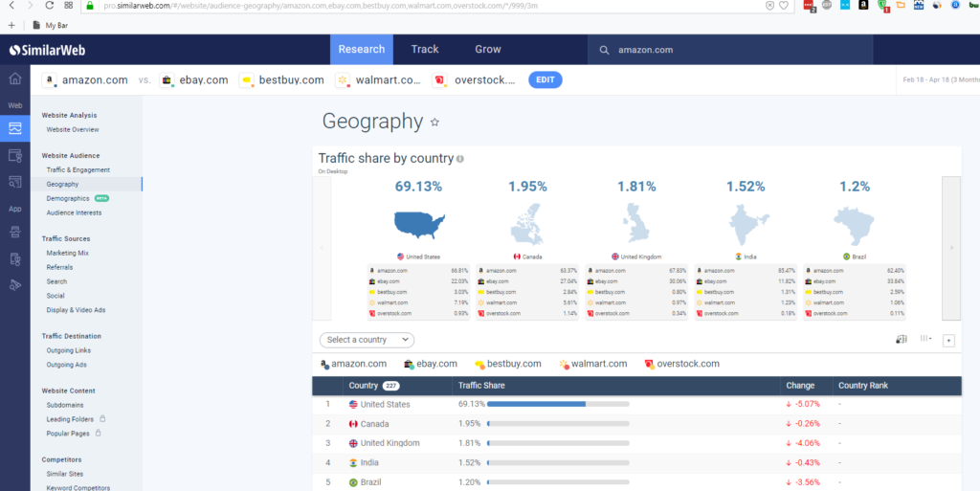Viewport: 980px width, 491px height.
Task: Click the right arrow of the country carousel
Action: 950,247
